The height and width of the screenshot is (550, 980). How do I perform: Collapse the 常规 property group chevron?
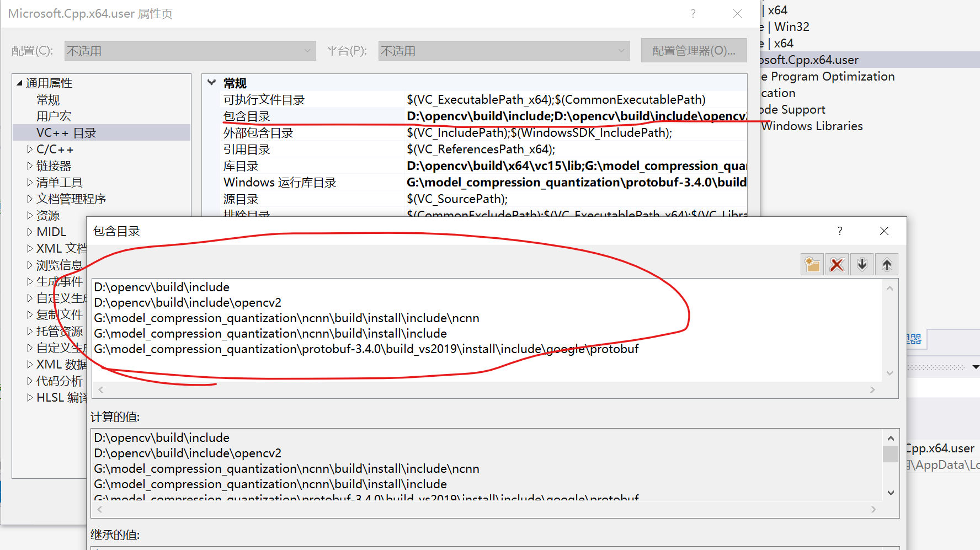point(211,83)
